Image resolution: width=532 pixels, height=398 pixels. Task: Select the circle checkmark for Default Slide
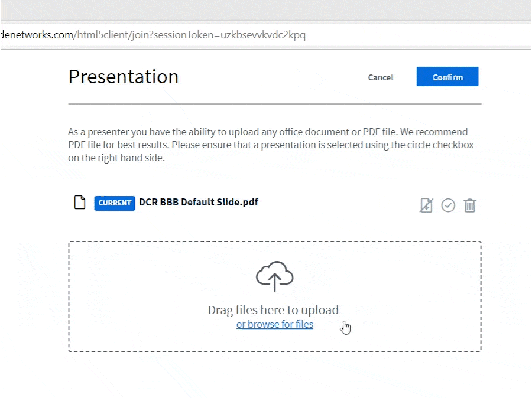pos(448,205)
